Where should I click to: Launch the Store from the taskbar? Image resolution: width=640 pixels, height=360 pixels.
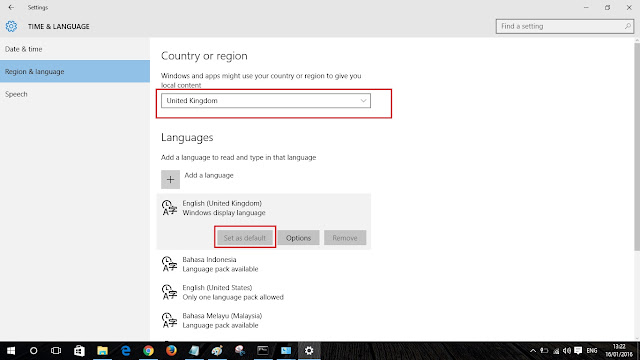click(x=79, y=351)
